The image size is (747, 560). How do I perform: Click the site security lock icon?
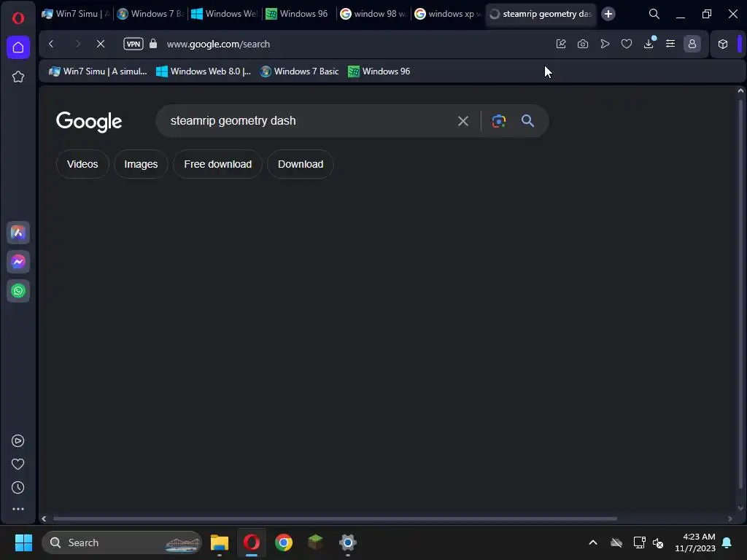[153, 44]
